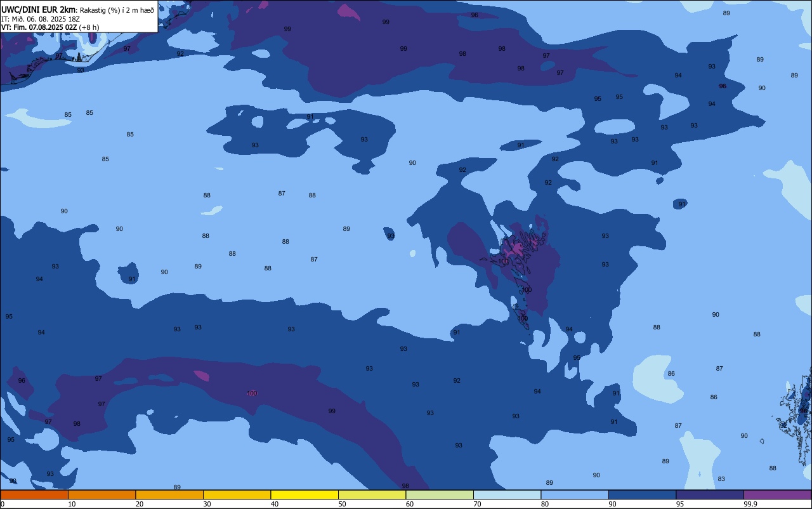Select the "60" legend tick label
The image size is (812, 509).
(x=410, y=504)
